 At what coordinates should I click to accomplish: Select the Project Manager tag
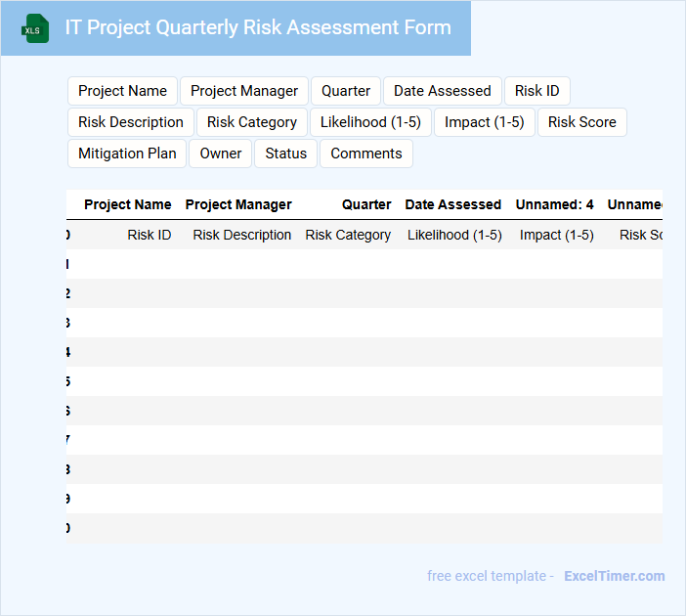(244, 91)
